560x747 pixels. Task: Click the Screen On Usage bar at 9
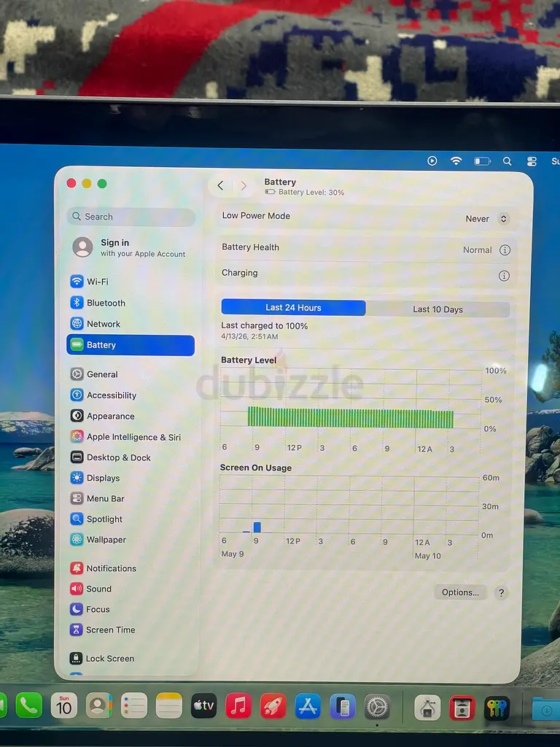257,527
